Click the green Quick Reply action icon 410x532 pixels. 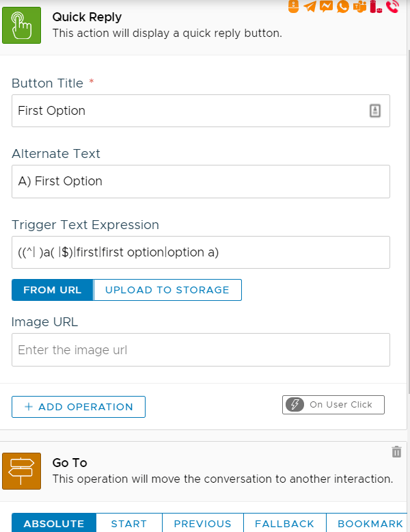pyautogui.click(x=21, y=25)
